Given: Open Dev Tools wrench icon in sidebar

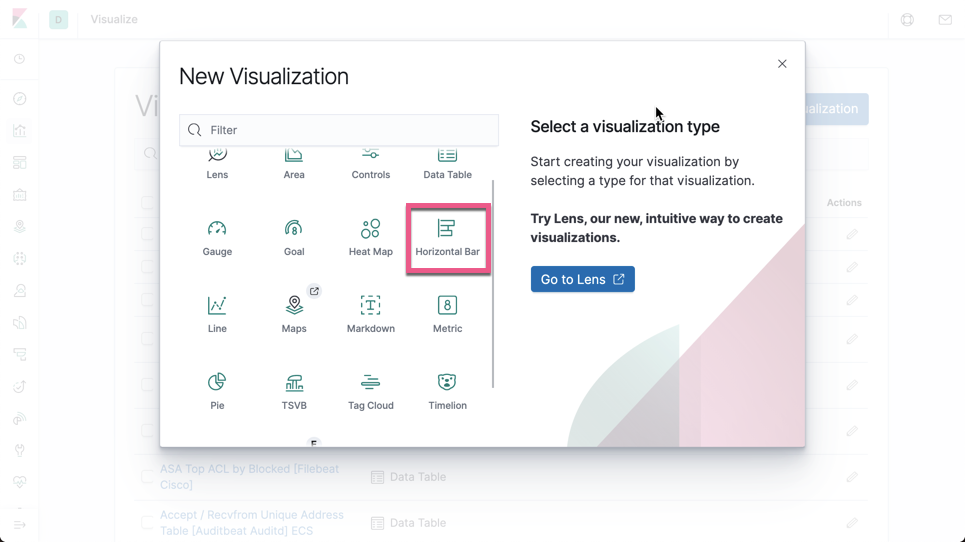Looking at the screenshot, I should (20, 450).
